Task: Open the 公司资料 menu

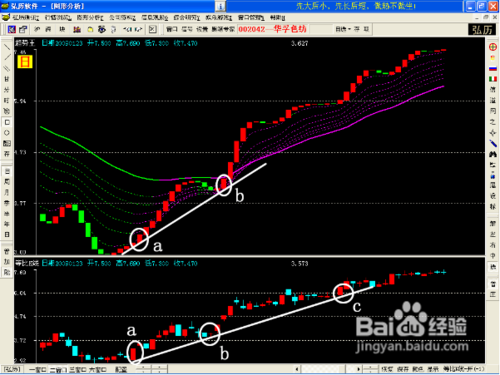Action: 122,17
